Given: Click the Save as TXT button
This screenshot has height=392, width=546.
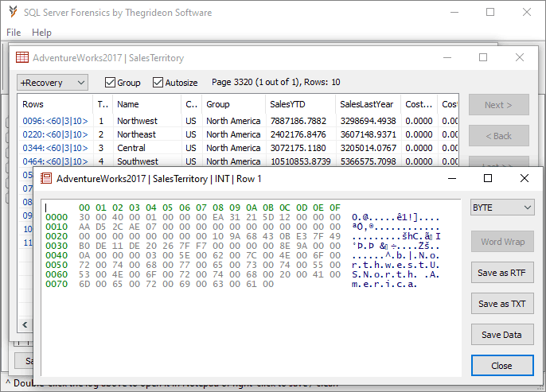Looking at the screenshot, I should pos(502,304).
